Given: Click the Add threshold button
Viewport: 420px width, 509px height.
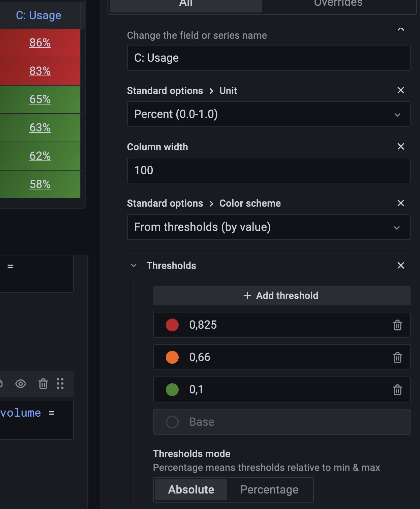Looking at the screenshot, I should [x=281, y=296].
